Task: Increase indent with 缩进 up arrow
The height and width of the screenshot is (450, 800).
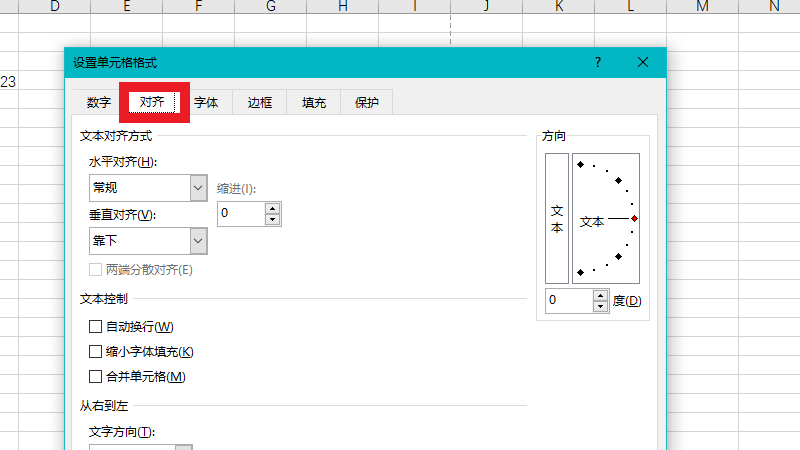Action: coord(272,208)
